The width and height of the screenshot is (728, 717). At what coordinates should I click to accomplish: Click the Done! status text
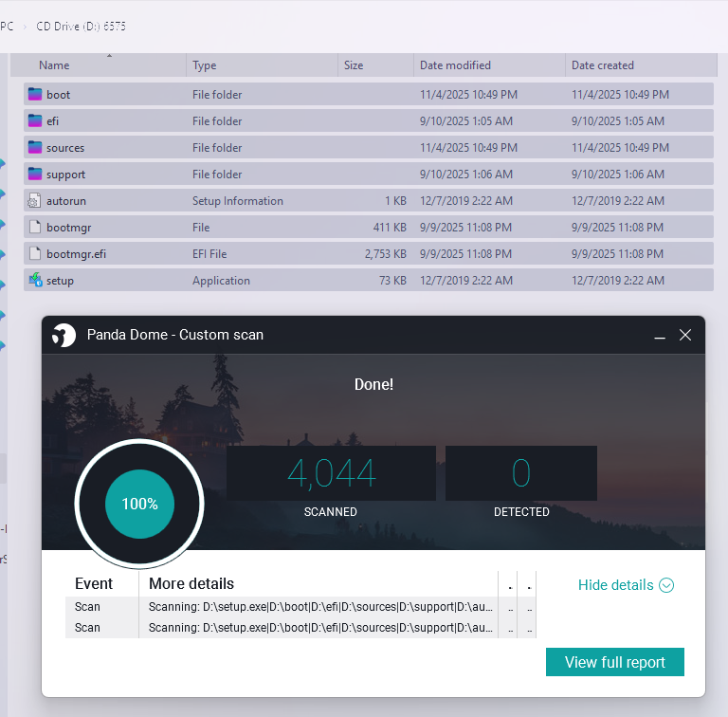(x=373, y=384)
